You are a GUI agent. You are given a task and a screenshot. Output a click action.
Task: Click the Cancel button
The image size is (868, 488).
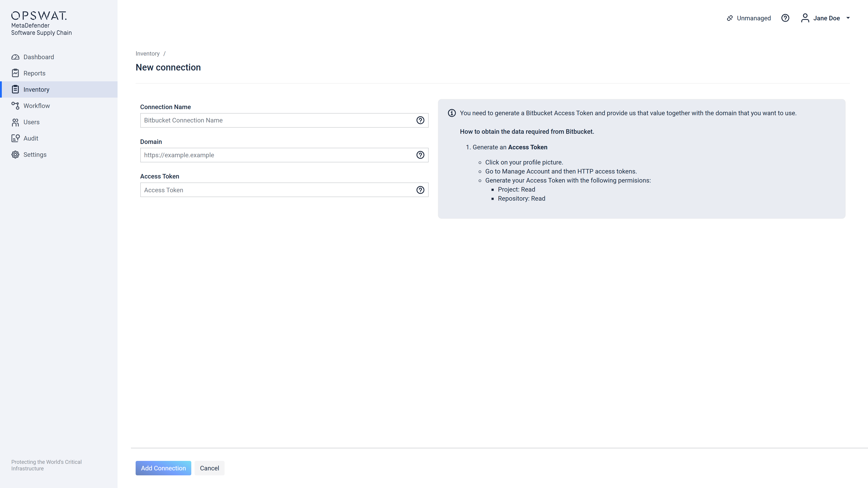209,468
